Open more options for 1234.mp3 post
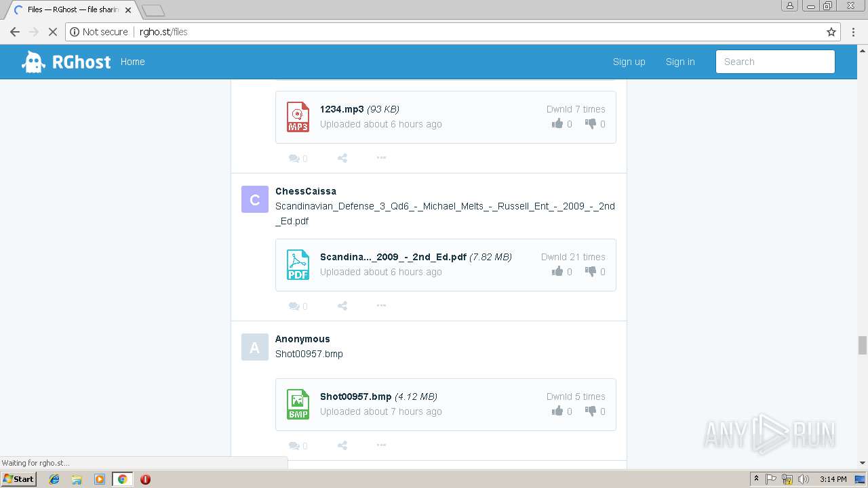Viewport: 868px width, 488px height. pyautogui.click(x=381, y=158)
